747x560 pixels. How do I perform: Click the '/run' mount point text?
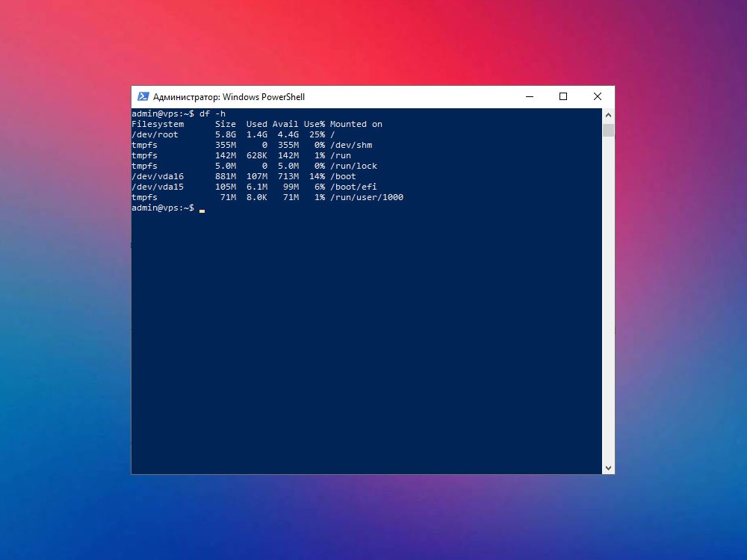tap(341, 156)
